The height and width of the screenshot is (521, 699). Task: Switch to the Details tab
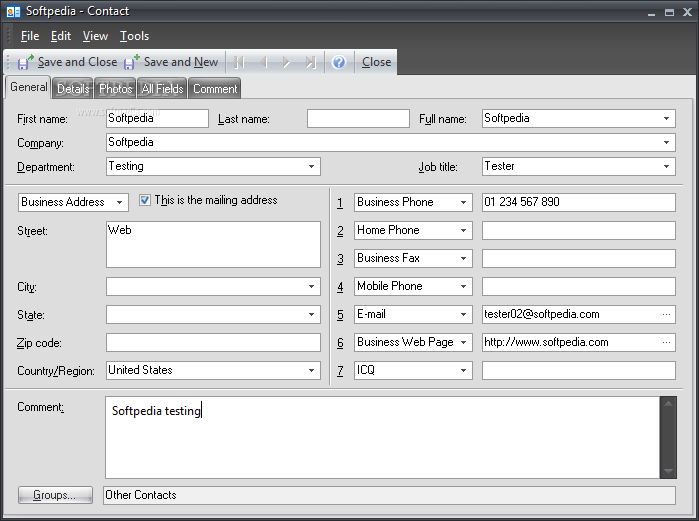coord(73,89)
